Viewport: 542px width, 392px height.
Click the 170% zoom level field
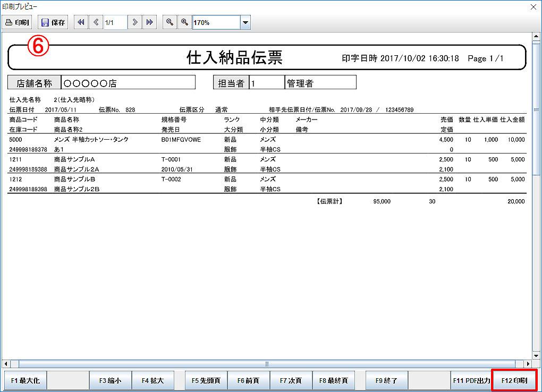pos(216,22)
